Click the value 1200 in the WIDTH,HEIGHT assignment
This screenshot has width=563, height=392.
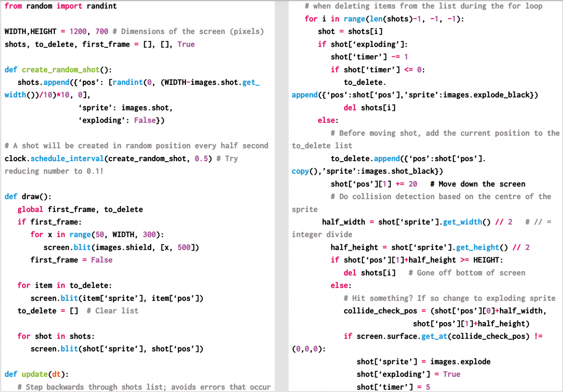[x=78, y=32]
